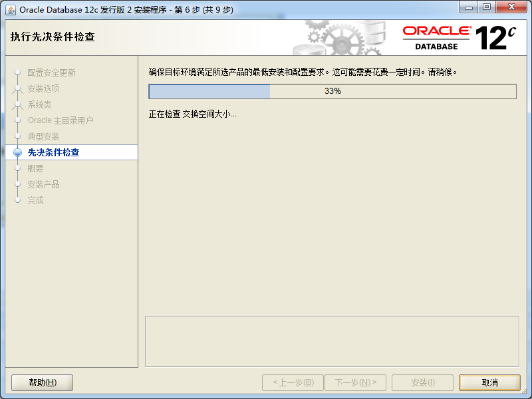Screen dimensions: 532x399
Task: Click the disabled 安装(I) install button
Action: [x=423, y=383]
